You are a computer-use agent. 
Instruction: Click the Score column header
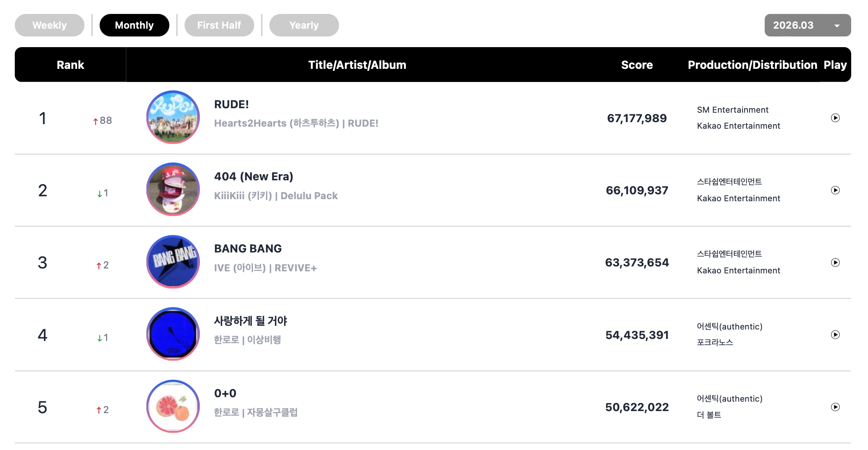[x=637, y=65]
